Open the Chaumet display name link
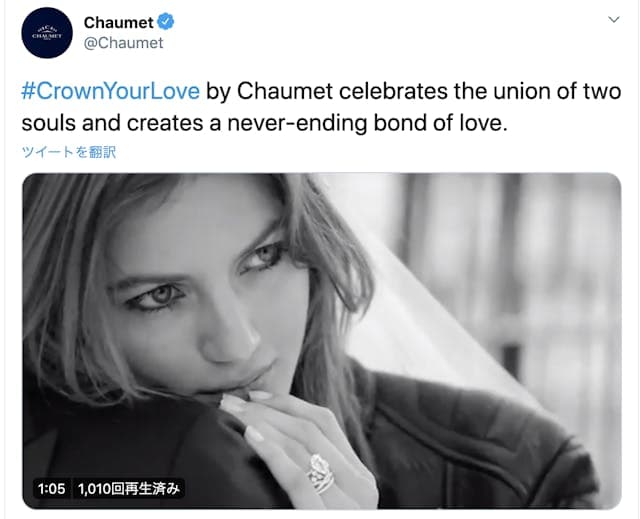Screen dimensions: 640x519 (118, 22)
